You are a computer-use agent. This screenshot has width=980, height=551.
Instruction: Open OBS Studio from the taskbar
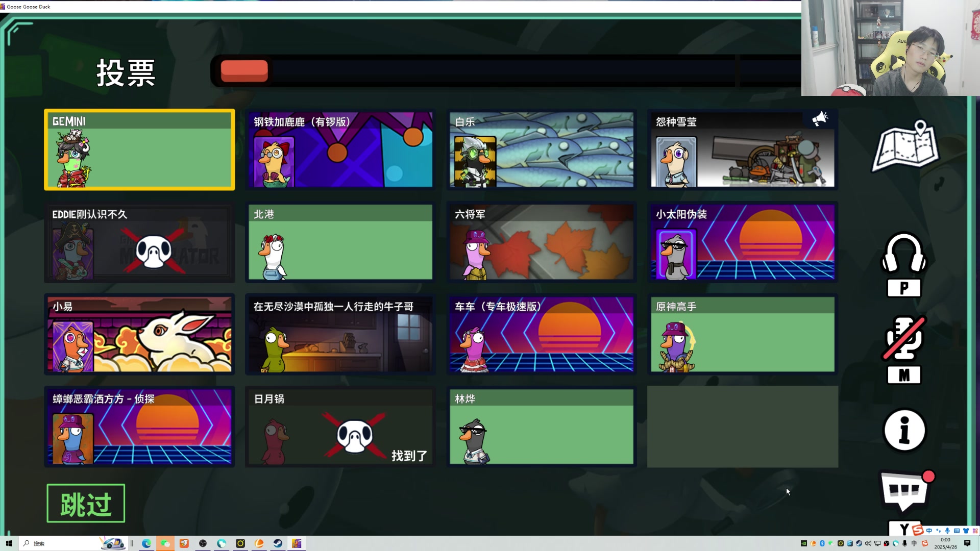(203, 543)
